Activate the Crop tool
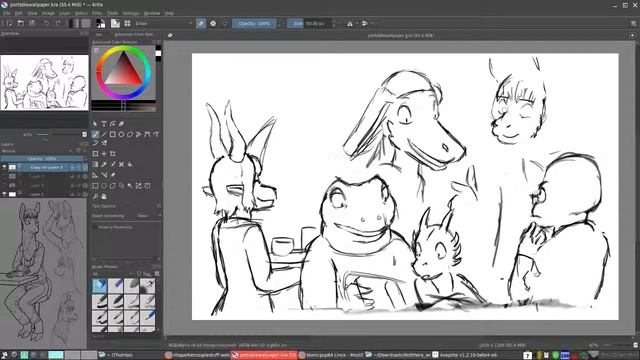The height and width of the screenshot is (360, 640). (113, 154)
